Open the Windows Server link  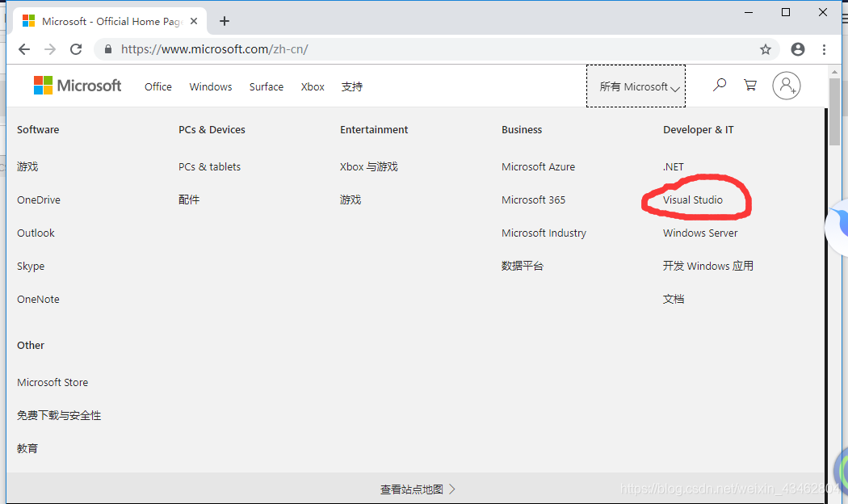pyautogui.click(x=700, y=233)
